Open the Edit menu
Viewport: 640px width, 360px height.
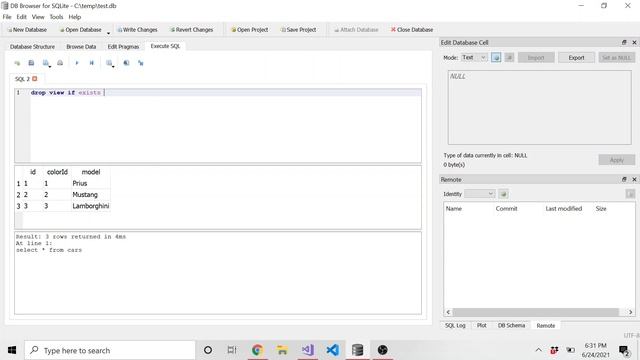(22, 17)
